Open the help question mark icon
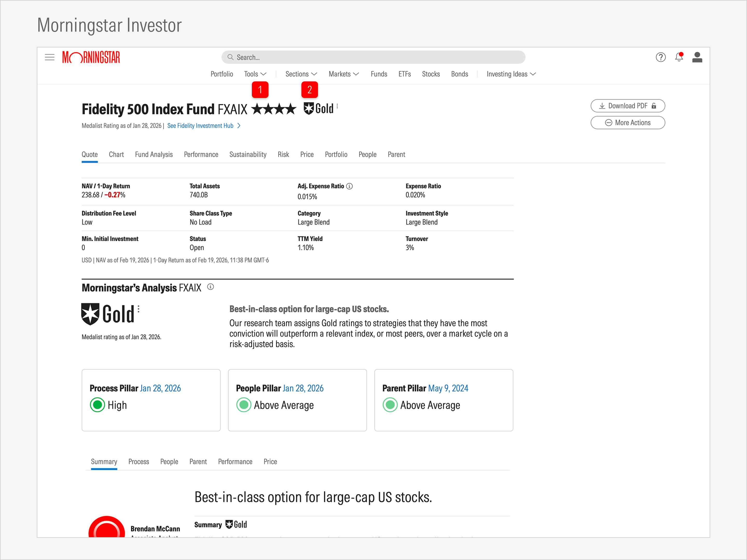Image resolution: width=747 pixels, height=560 pixels. click(x=661, y=57)
